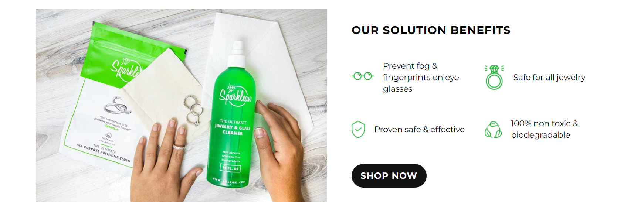Select the 'Safe for all jewelry' text
The height and width of the screenshot is (202, 644).
pos(549,77)
